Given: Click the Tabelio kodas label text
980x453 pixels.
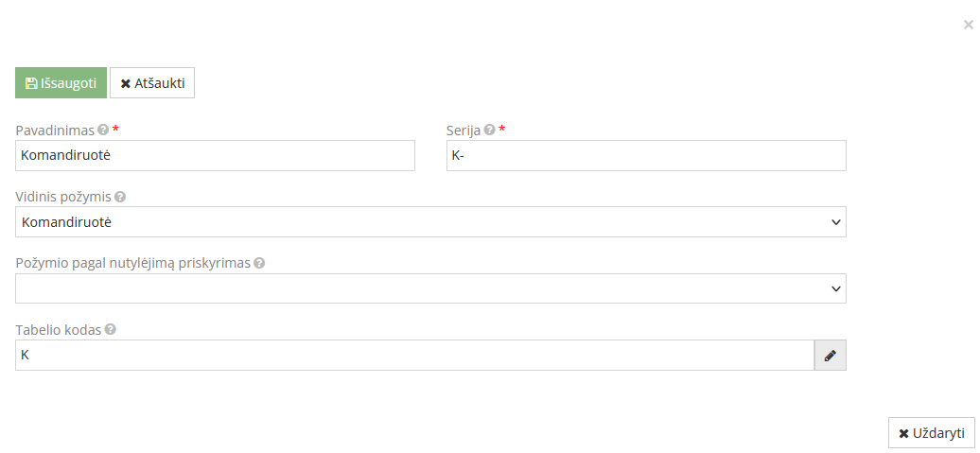Looking at the screenshot, I should point(59,330).
